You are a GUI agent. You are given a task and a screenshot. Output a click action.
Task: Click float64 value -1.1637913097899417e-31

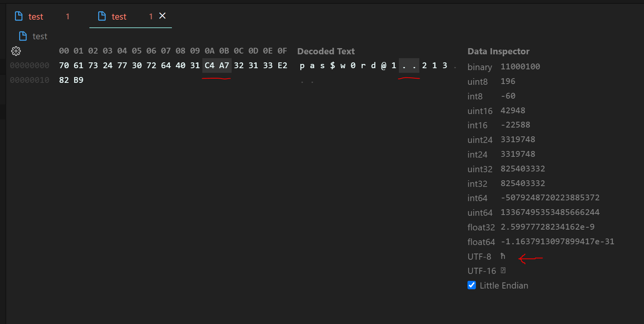557,242
